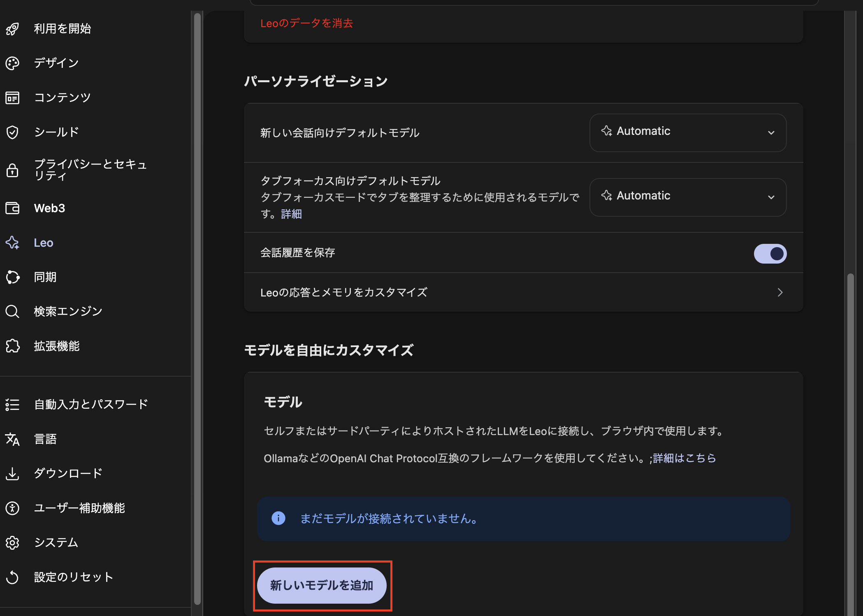The height and width of the screenshot is (616, 863).
Task: Open 自動入力とパスワード settings
Action: (x=91, y=405)
